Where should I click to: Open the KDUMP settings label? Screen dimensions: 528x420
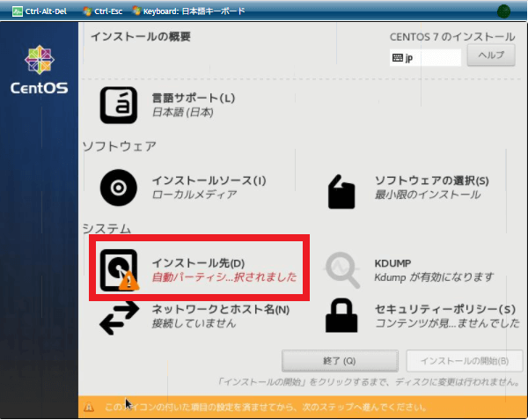392,263
